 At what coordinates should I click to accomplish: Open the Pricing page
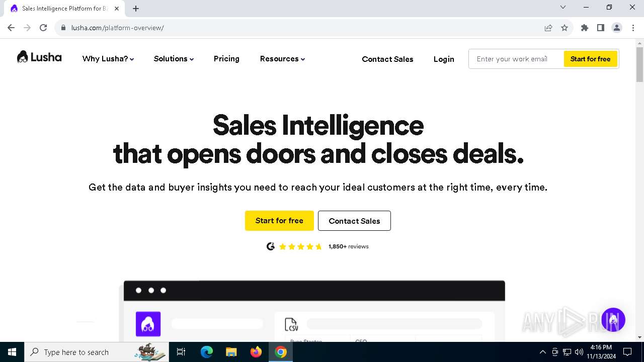click(x=226, y=59)
